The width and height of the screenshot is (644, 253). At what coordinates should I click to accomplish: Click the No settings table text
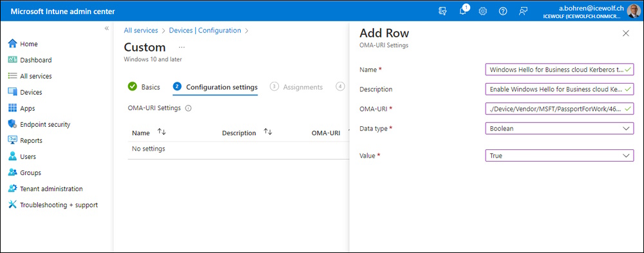pyautogui.click(x=148, y=149)
